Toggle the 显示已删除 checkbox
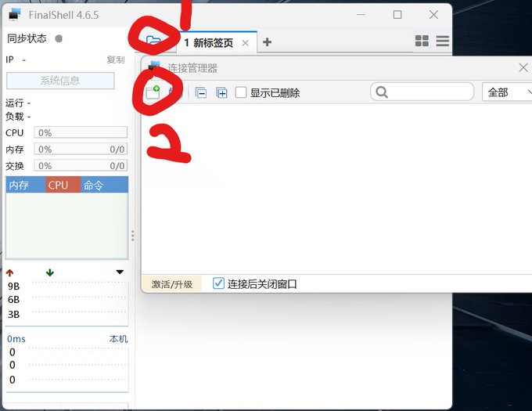 [241, 92]
